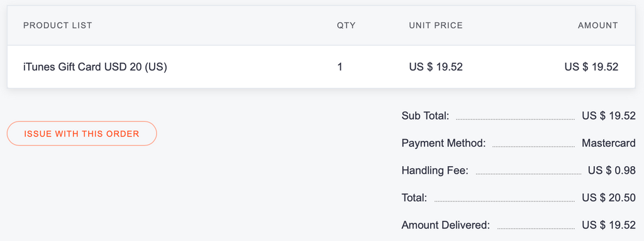Click the Total label
This screenshot has width=644, height=241.
coord(414,198)
